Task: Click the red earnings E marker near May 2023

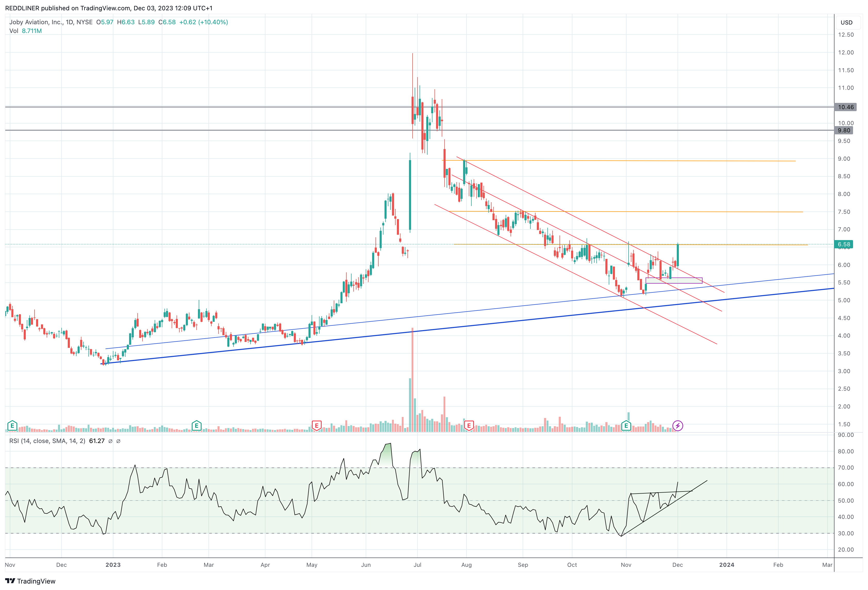Action: (316, 425)
